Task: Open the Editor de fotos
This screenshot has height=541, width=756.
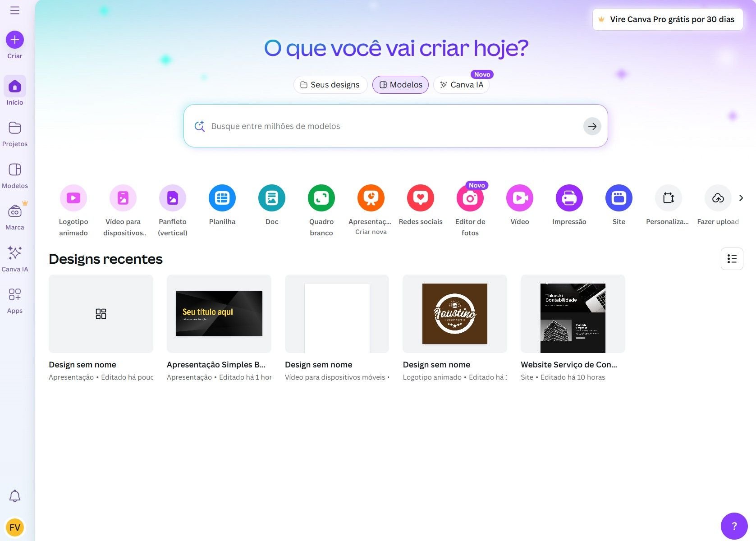Action: [x=470, y=198]
